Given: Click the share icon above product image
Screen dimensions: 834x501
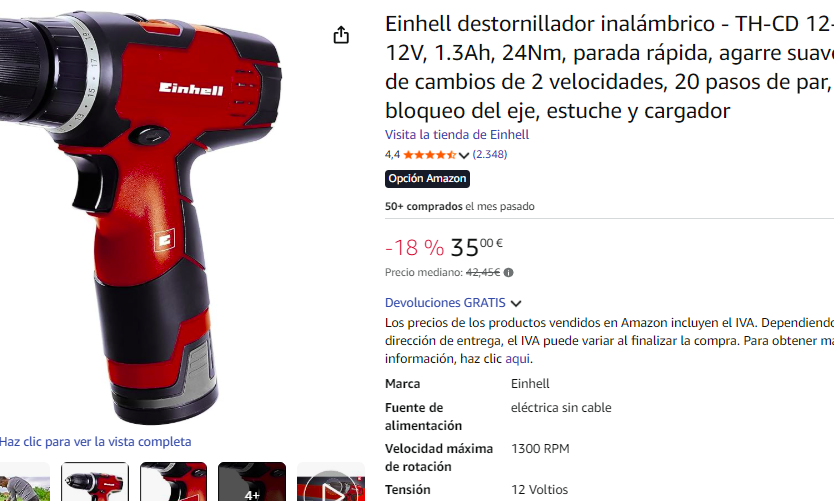Looking at the screenshot, I should [341, 35].
